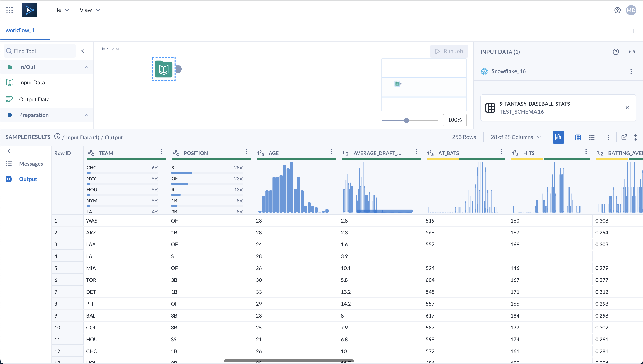Show Sample Results info icon
The width and height of the screenshot is (643, 364).
(57, 136)
